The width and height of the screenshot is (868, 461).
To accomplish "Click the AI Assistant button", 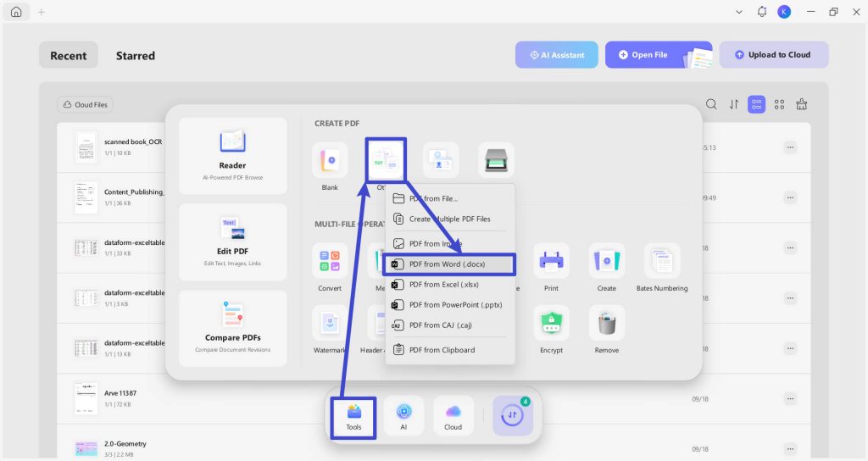I will (x=557, y=55).
